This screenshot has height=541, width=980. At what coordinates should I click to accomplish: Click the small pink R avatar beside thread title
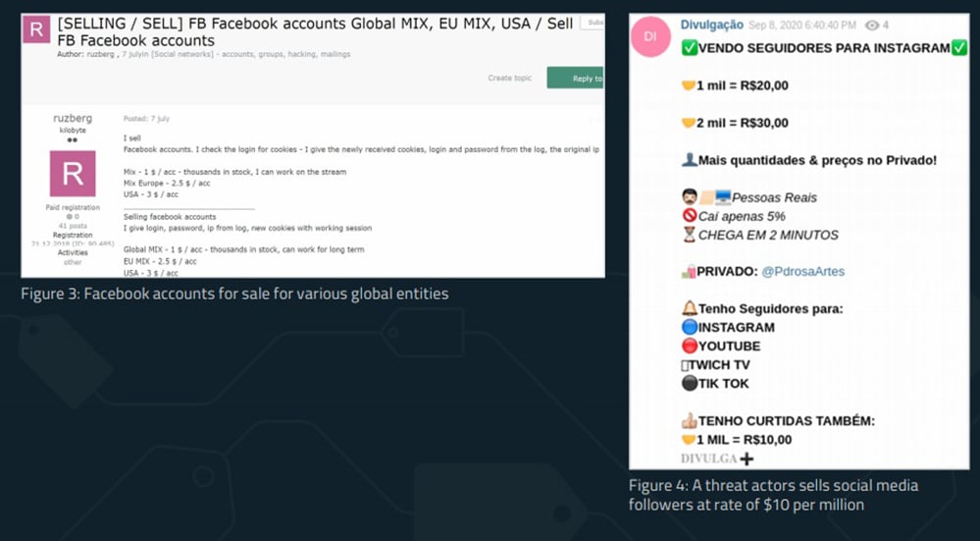tap(36, 29)
